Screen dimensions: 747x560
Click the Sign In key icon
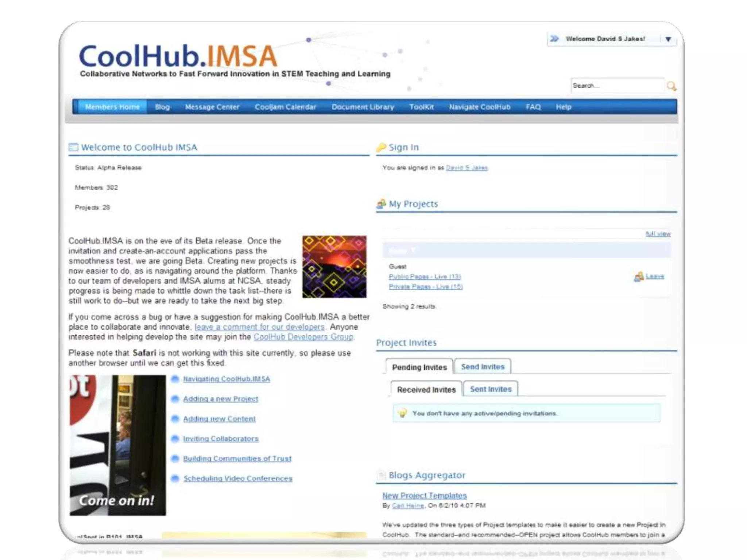click(x=381, y=147)
